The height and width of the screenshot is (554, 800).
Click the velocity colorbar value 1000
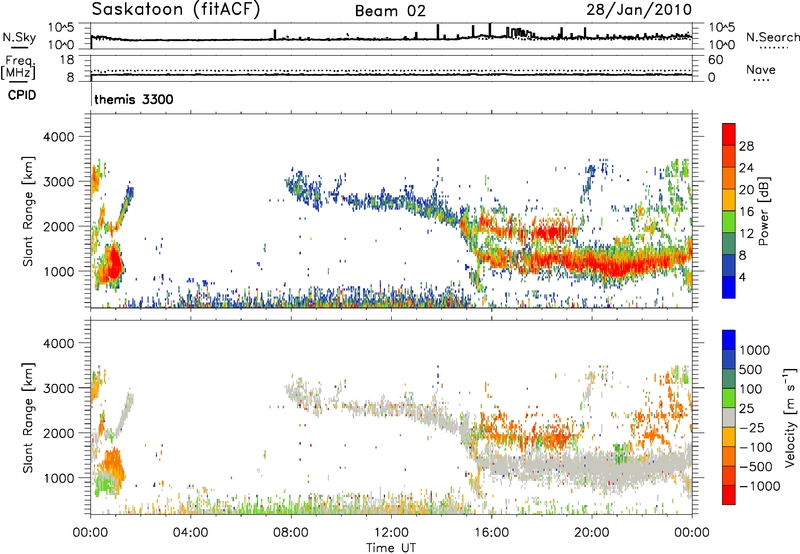point(755,350)
